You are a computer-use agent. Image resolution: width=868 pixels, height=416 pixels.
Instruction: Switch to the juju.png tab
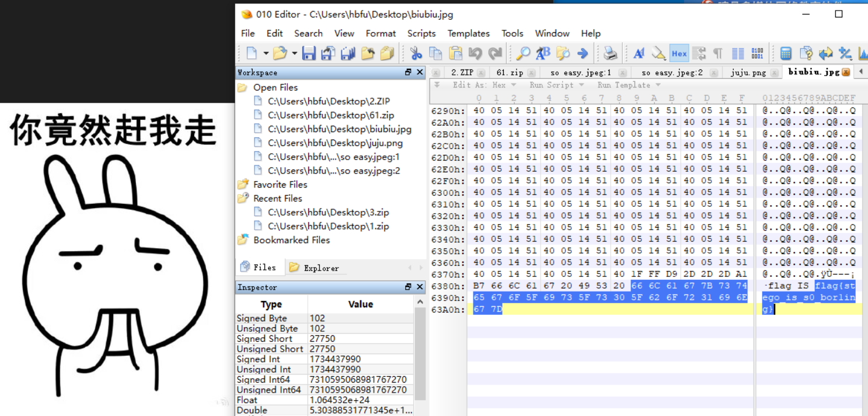[x=748, y=72]
